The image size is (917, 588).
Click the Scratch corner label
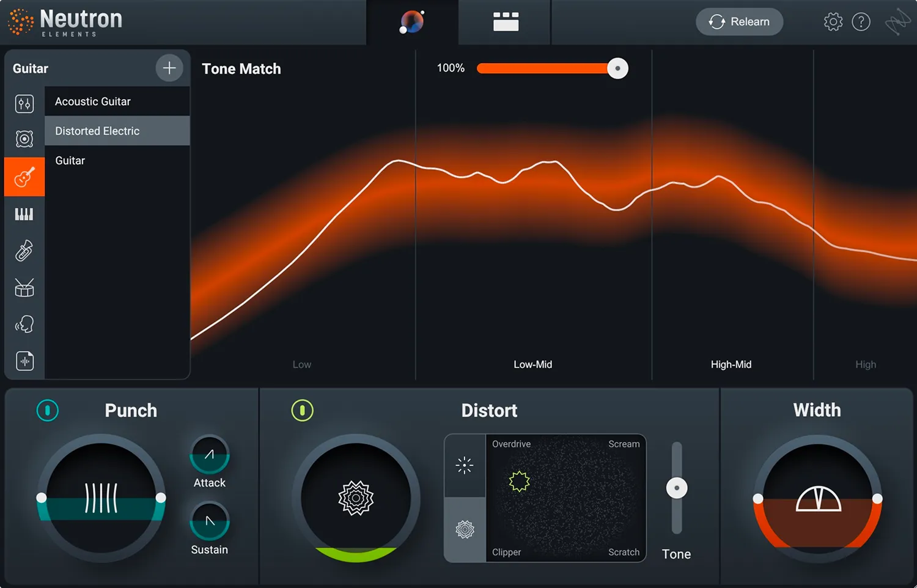[x=624, y=552]
